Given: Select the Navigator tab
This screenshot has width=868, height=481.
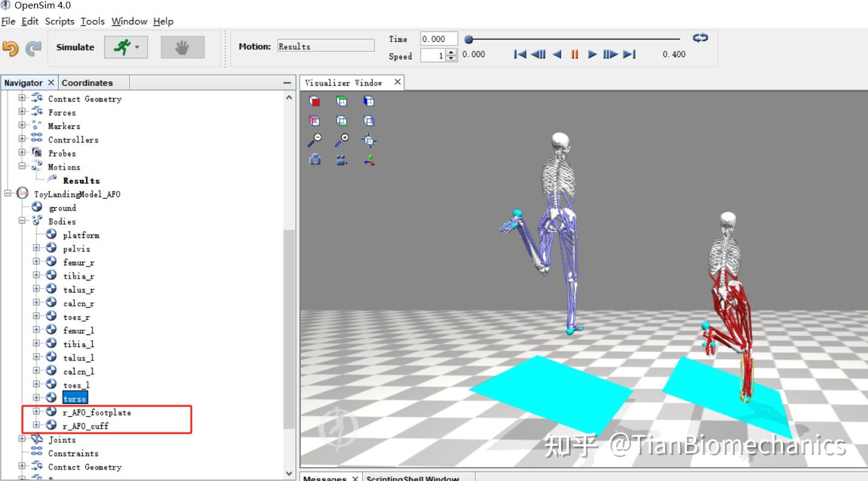Looking at the screenshot, I should click(24, 83).
